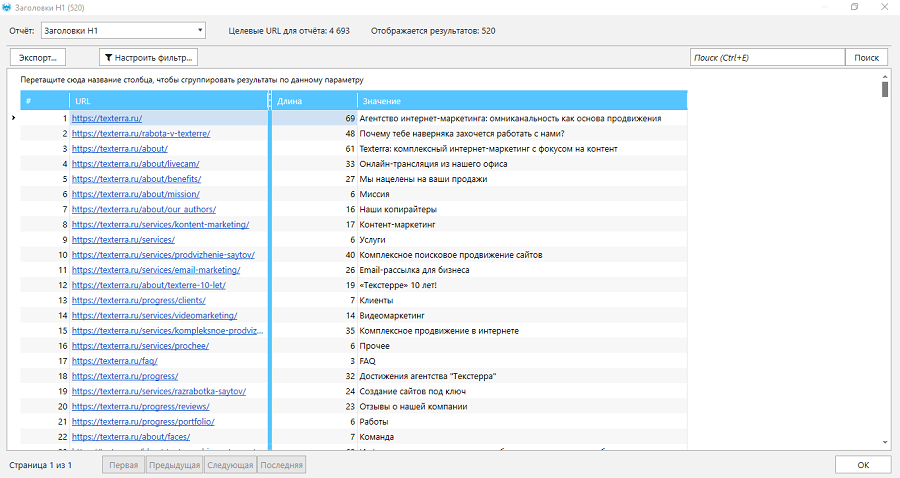Sort by the Длина column header

pos(315,101)
